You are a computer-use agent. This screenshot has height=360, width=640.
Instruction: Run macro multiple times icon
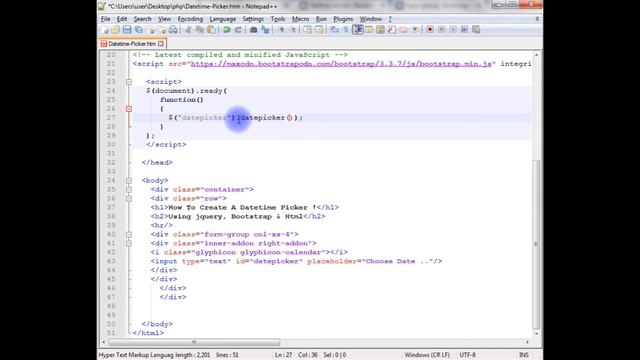tap(464, 29)
